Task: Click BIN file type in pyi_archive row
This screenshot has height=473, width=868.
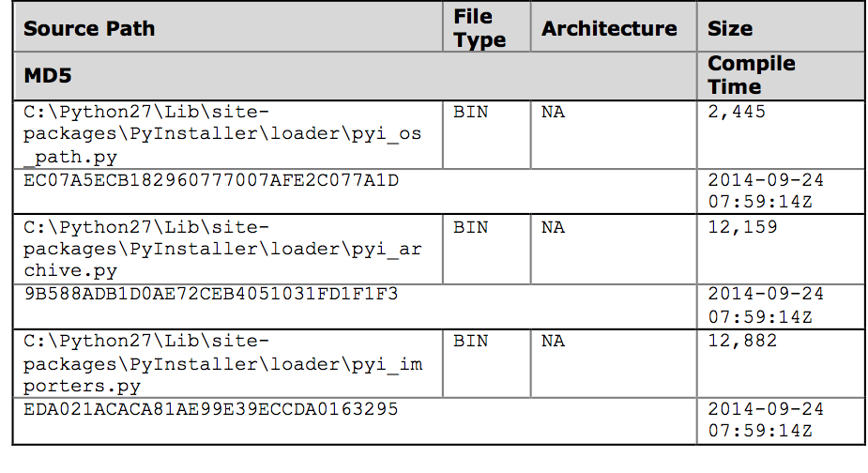Action: tap(470, 228)
